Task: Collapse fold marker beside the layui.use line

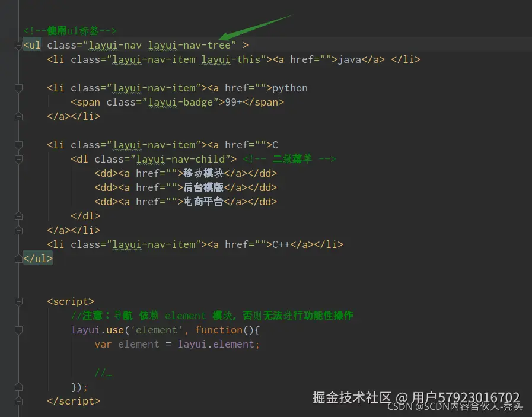Action: tap(18, 330)
